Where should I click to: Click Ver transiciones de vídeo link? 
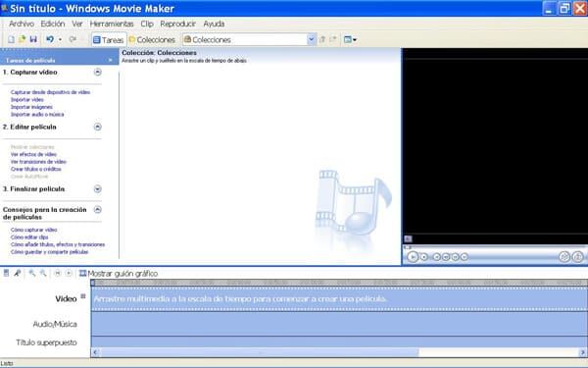point(38,162)
